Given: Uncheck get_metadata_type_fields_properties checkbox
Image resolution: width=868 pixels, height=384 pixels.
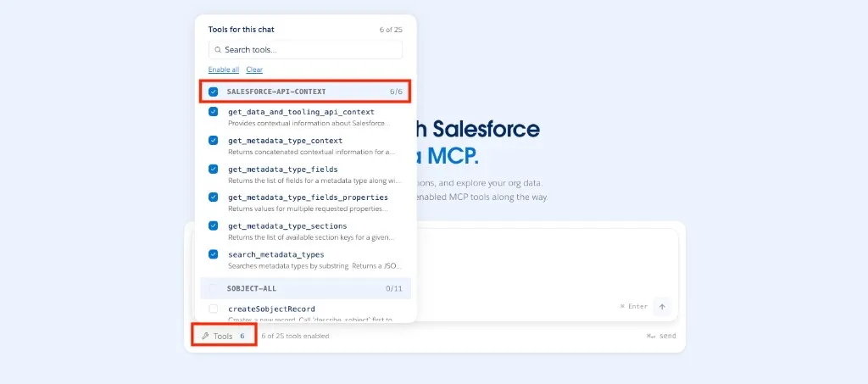Looking at the screenshot, I should [x=213, y=197].
